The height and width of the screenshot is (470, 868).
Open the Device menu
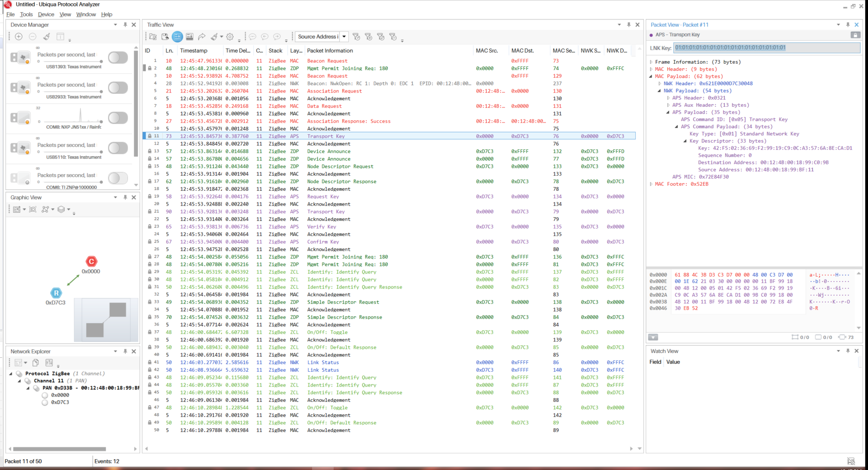point(46,14)
